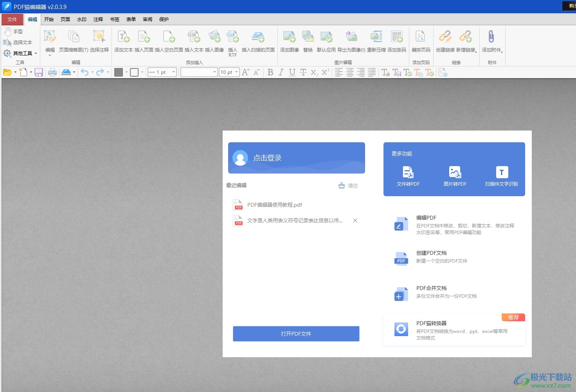This screenshot has width=576, height=392.
Task: Click the 打开PDF文件 button
Action: [296, 334]
